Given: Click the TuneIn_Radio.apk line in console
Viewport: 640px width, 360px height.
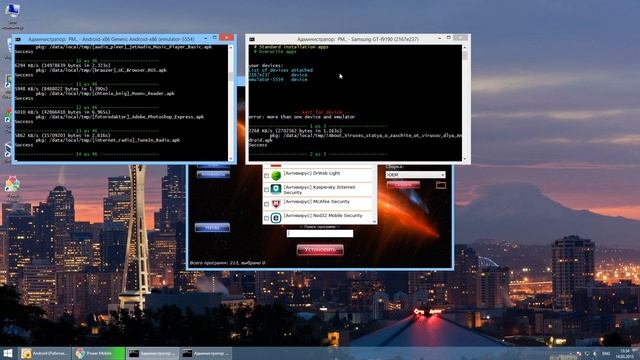Looking at the screenshot, I should click(x=107, y=140).
